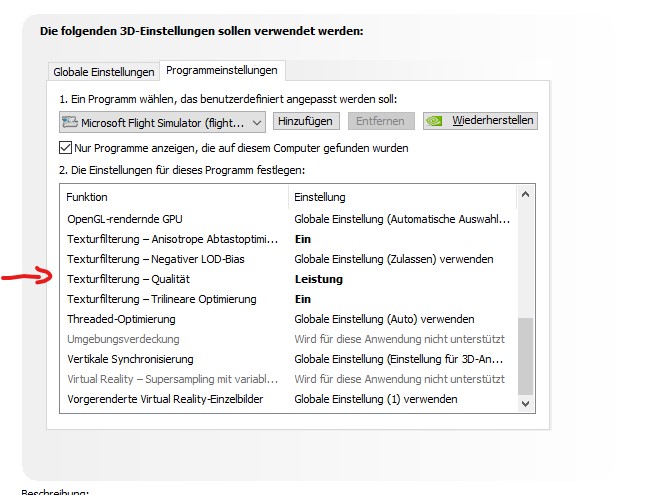The image size is (661, 495).
Task: Click the Entfernen button
Action: point(381,121)
